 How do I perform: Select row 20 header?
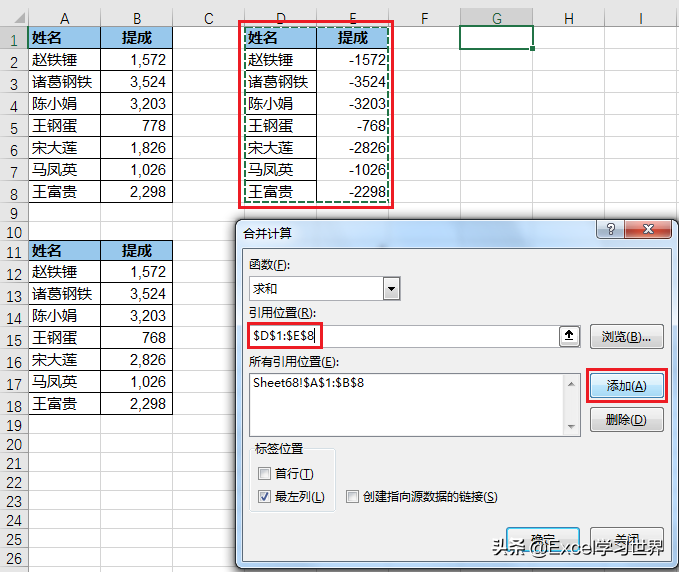click(14, 444)
